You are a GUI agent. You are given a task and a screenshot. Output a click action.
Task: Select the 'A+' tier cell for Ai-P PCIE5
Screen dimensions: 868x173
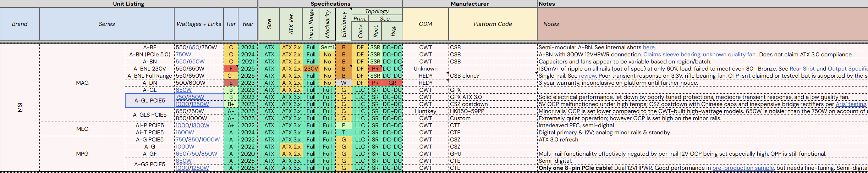click(x=231, y=125)
